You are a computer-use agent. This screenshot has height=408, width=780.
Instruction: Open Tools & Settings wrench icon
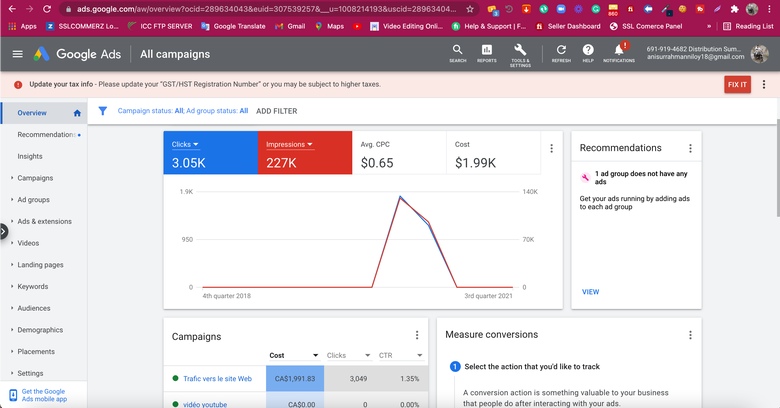[x=520, y=52]
